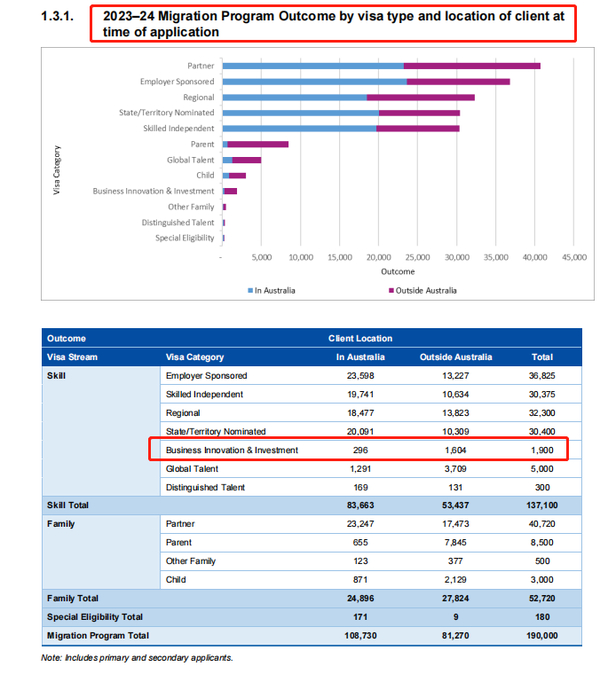600x674 pixels.
Task: Click the purple segment of the Partner bar
Action: click(472, 66)
